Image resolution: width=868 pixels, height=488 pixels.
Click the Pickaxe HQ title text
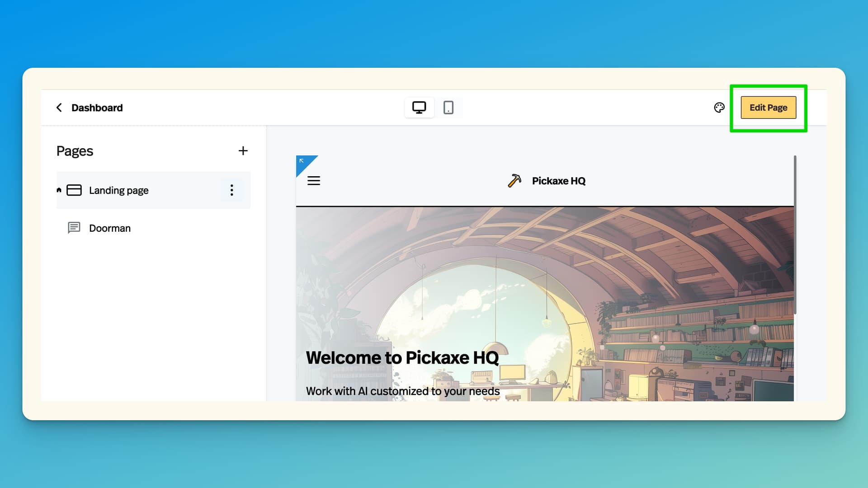click(x=558, y=181)
